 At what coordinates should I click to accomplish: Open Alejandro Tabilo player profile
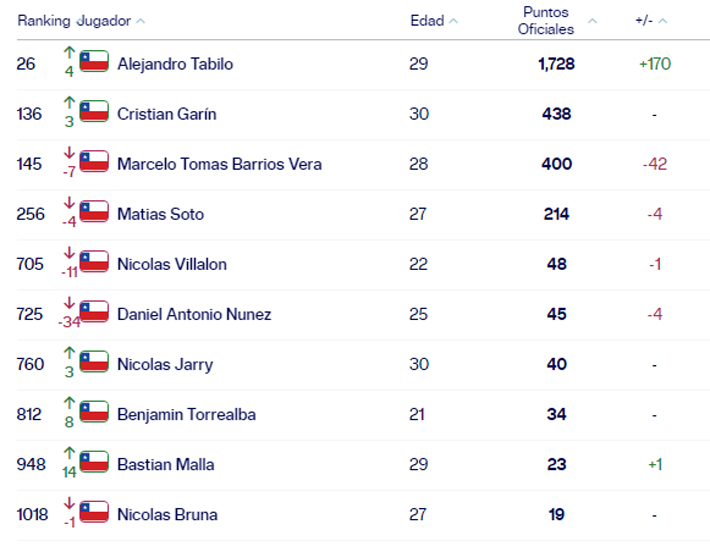(175, 64)
